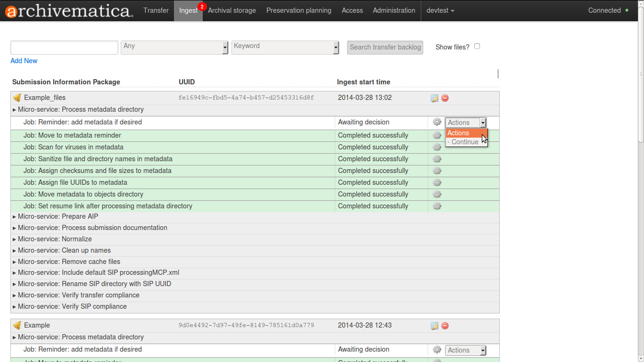Click the gear icon for Scan for viruses job
The height and width of the screenshot is (362, 644).
[437, 147]
